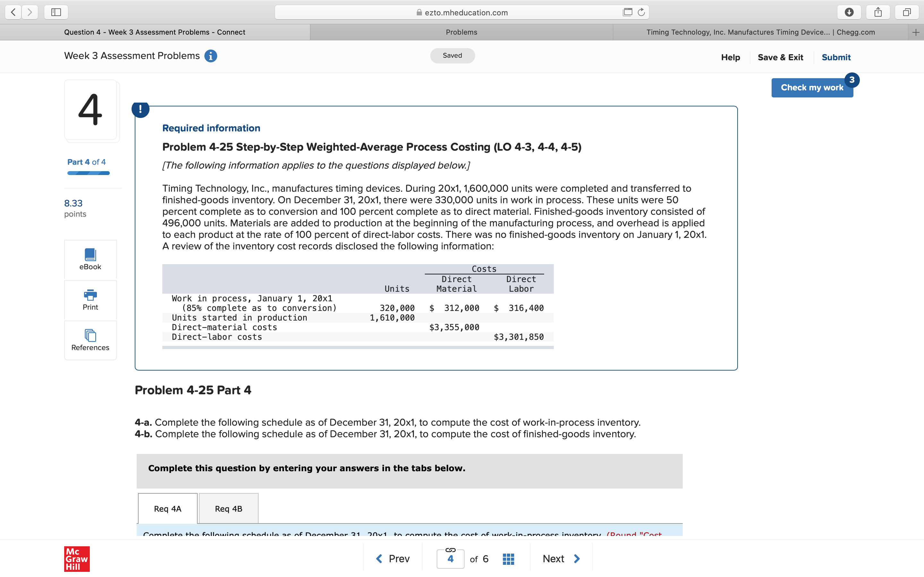Go to next question chevron
This screenshot has height=577, width=924.
coord(577,559)
